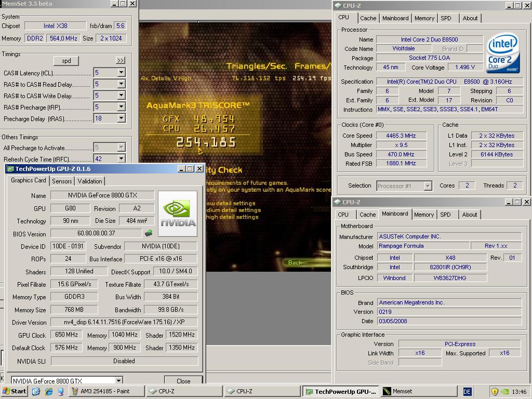The image size is (532, 399).
Task: Open All Precharge to Activate dropdown
Action: 121,147
